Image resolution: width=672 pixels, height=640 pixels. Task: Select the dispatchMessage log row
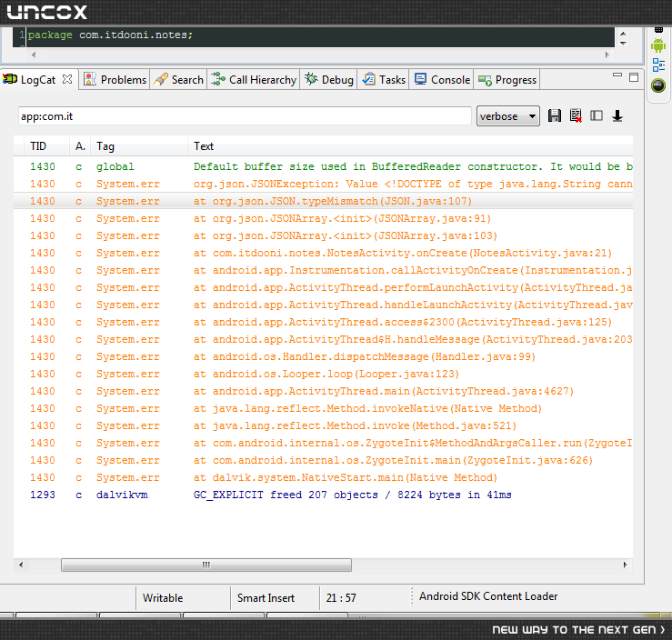pyautogui.click(x=323, y=357)
